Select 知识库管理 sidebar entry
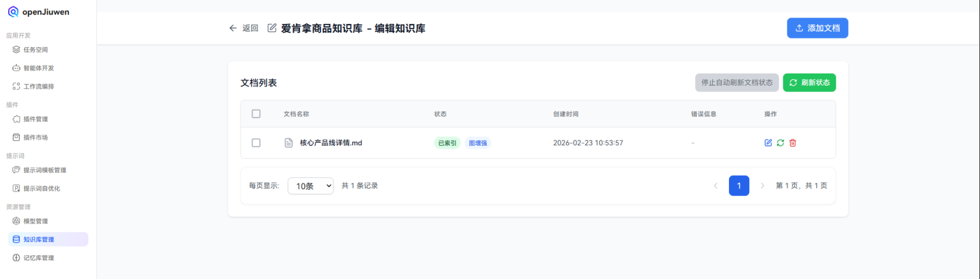Screen dimensions: 980x279 [48, 239]
